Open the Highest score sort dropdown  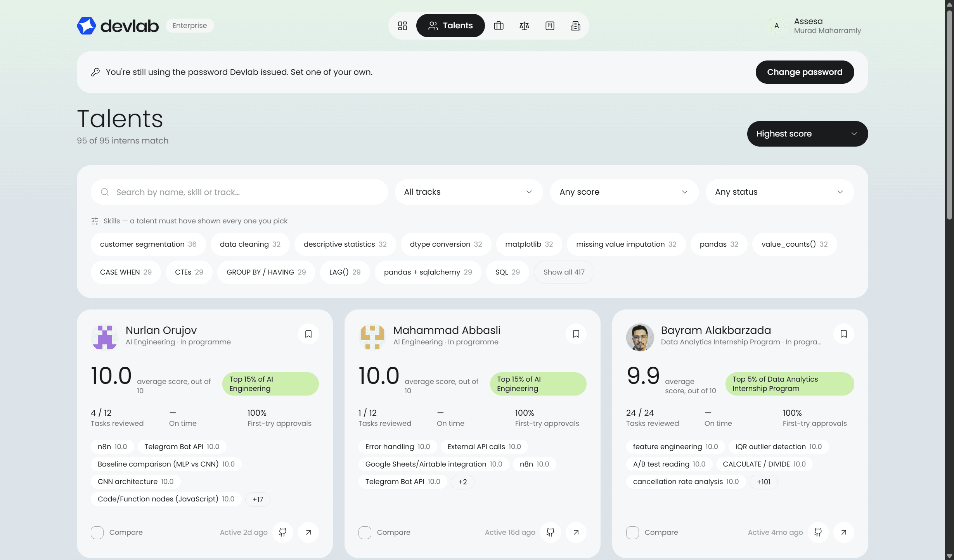(807, 134)
